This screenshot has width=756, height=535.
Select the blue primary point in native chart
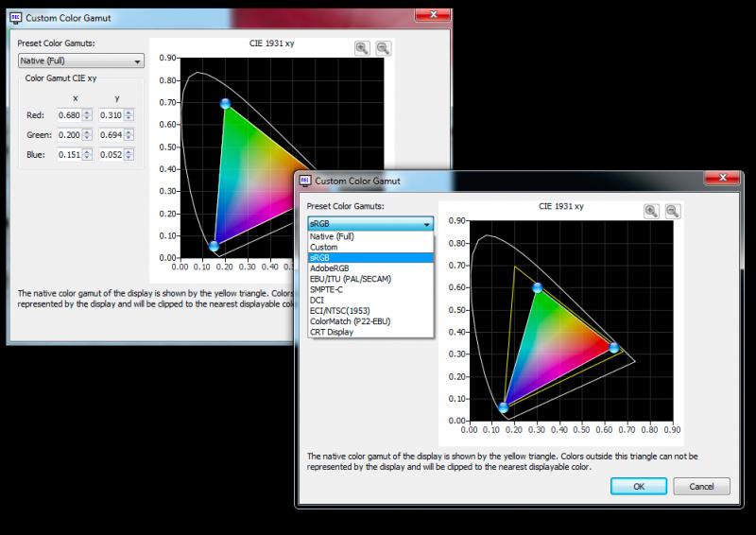pos(215,247)
